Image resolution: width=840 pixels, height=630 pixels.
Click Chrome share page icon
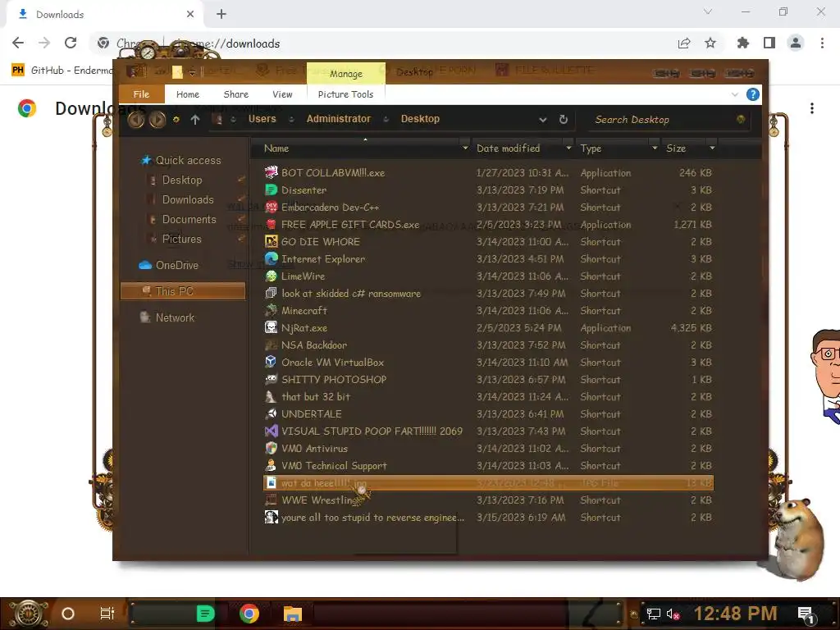684,43
